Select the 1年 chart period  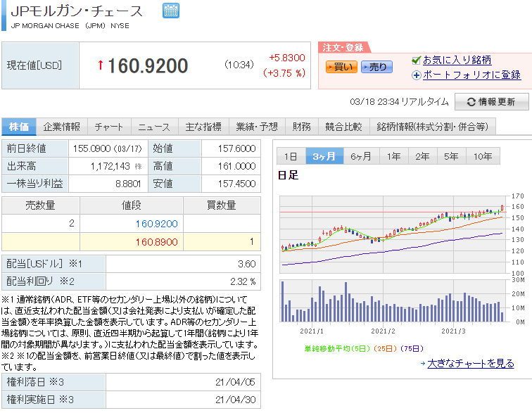tap(394, 156)
